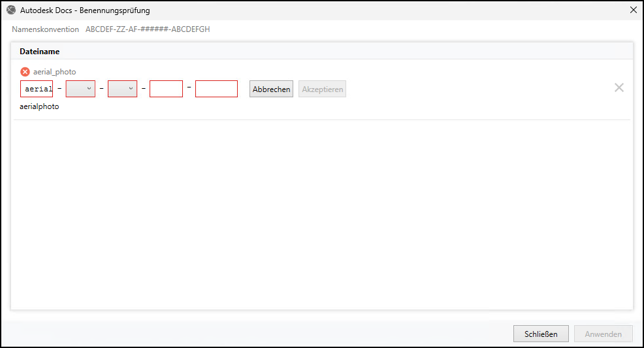Viewport: 644px width, 348px height.
Task: Select the aerial_photo file name text
Action: (55, 72)
